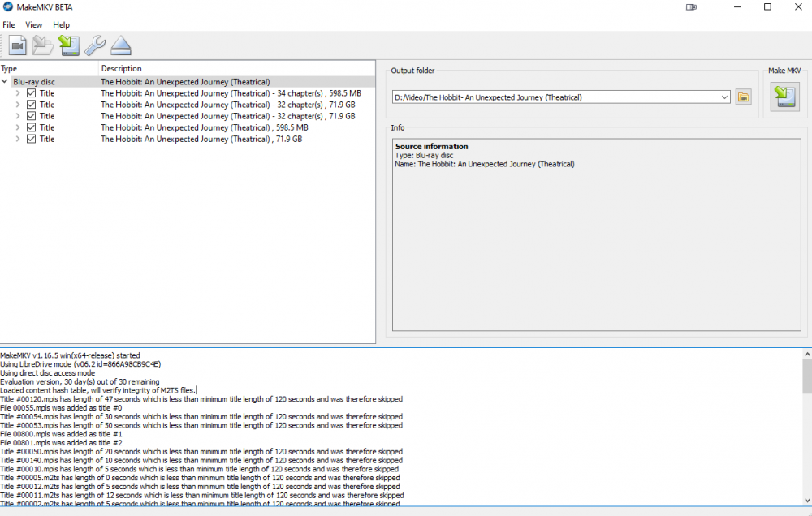
Task: Expand the second 32 chapter(s) 71.9 GB title
Action: (18, 116)
